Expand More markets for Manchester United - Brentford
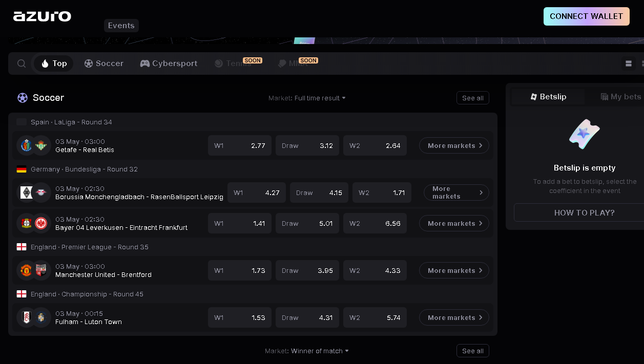This screenshot has height=364, width=644. 454,270
